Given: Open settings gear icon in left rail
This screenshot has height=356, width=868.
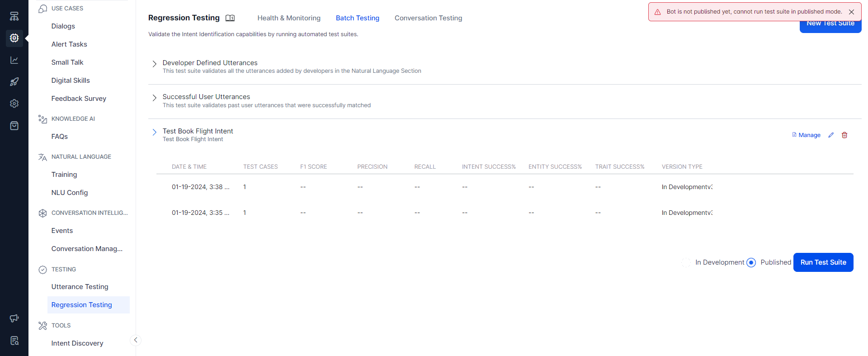Looking at the screenshot, I should (14, 104).
